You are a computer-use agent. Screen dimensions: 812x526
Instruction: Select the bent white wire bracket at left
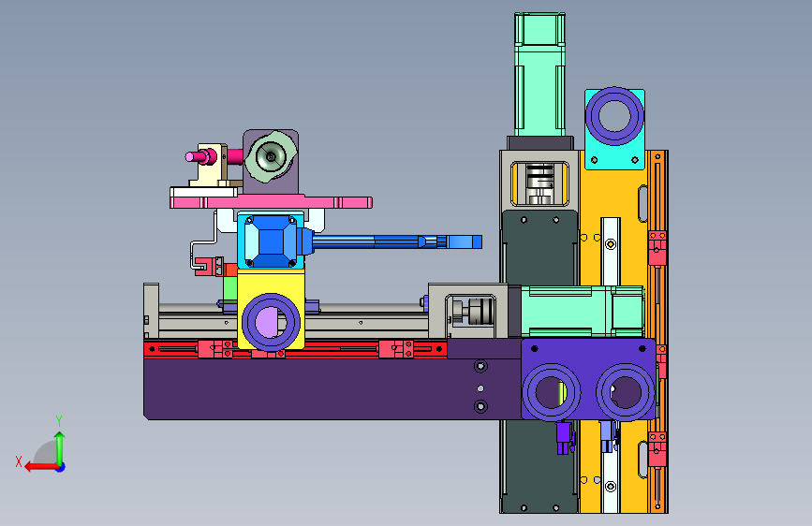[203, 241]
